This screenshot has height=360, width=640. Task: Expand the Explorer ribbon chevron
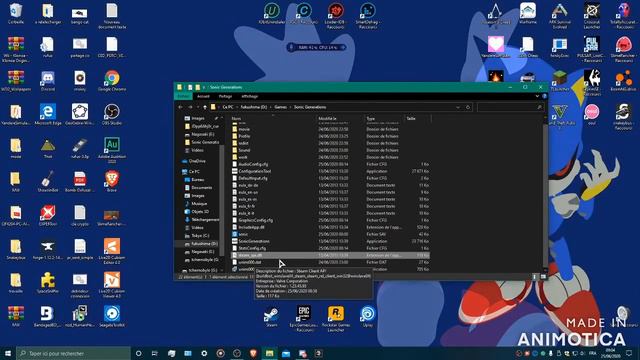537,96
